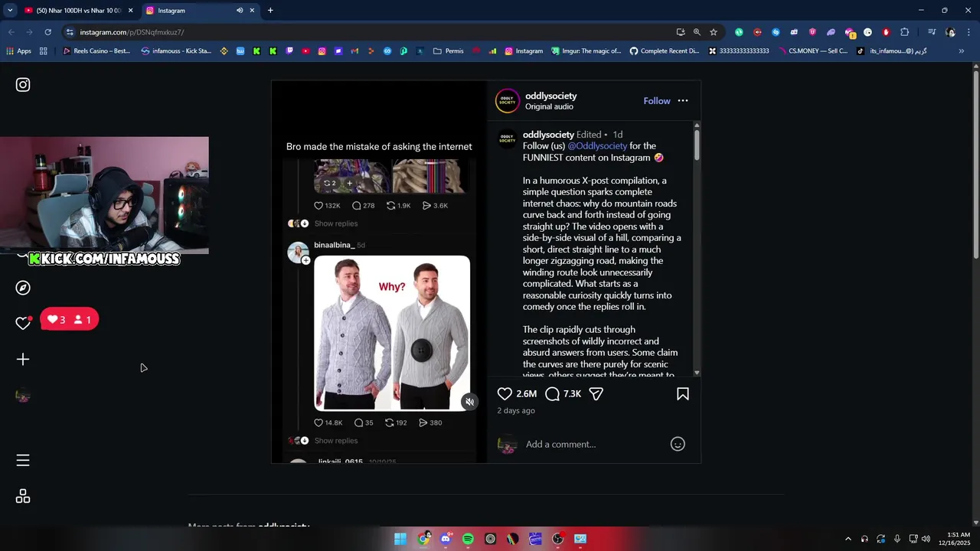
Task: Open Windows Start button
Action: click(400, 539)
